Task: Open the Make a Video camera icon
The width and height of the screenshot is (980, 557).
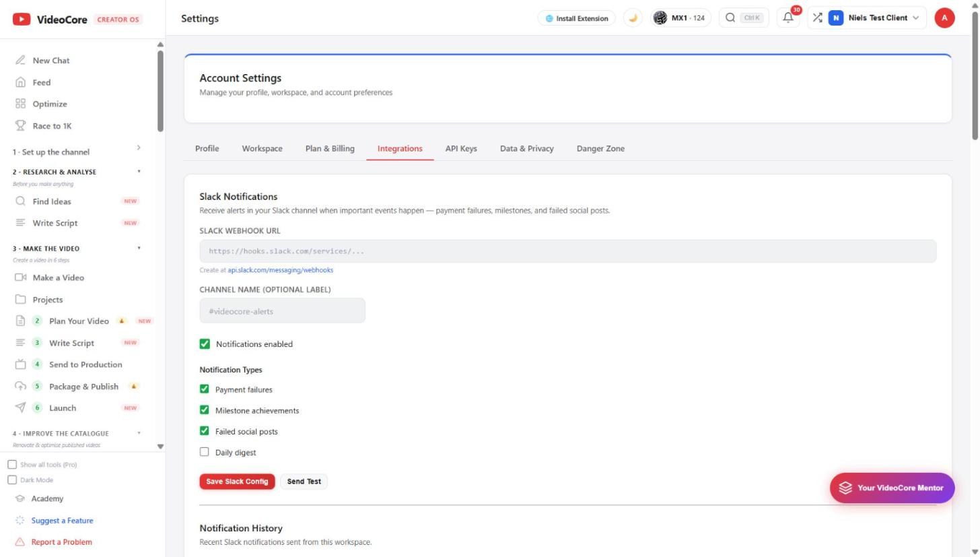Action: click(20, 277)
